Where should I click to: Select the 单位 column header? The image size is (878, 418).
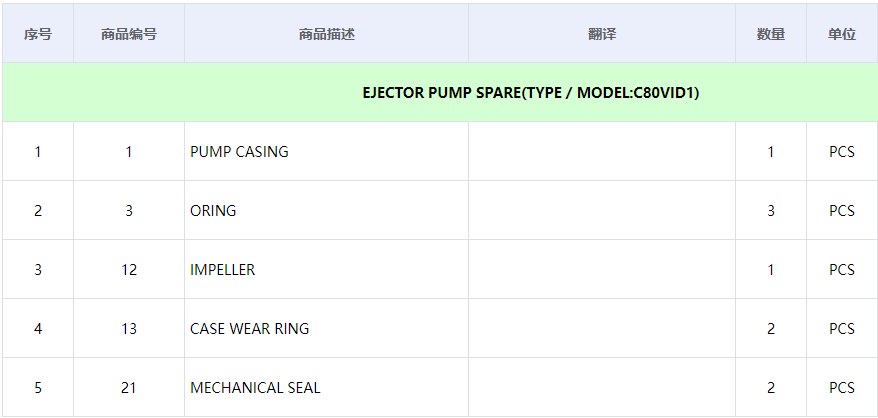(x=841, y=34)
